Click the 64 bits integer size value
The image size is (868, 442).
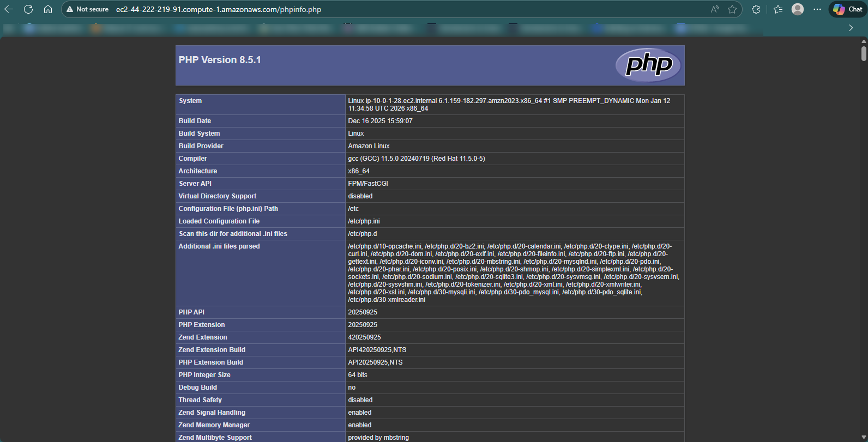358,375
